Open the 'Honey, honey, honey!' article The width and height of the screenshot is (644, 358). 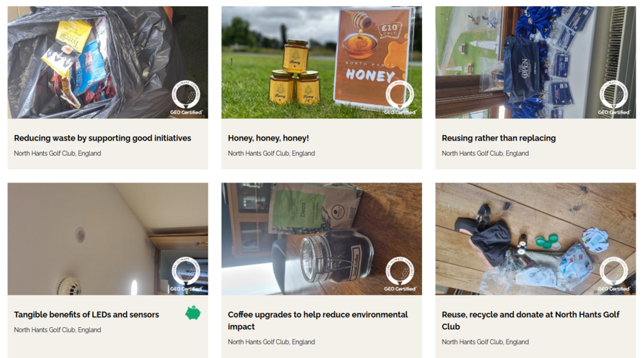(268, 138)
